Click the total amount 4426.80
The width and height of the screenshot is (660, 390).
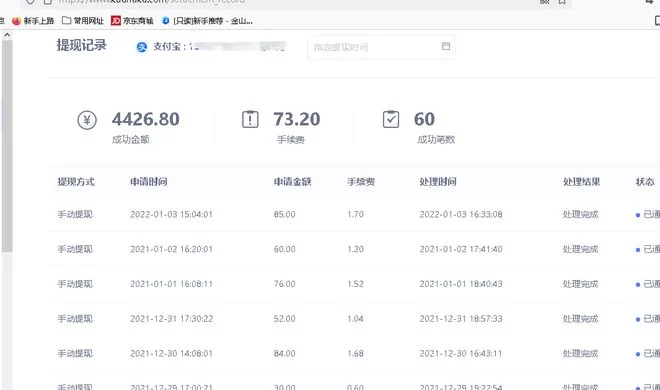pyautogui.click(x=146, y=119)
